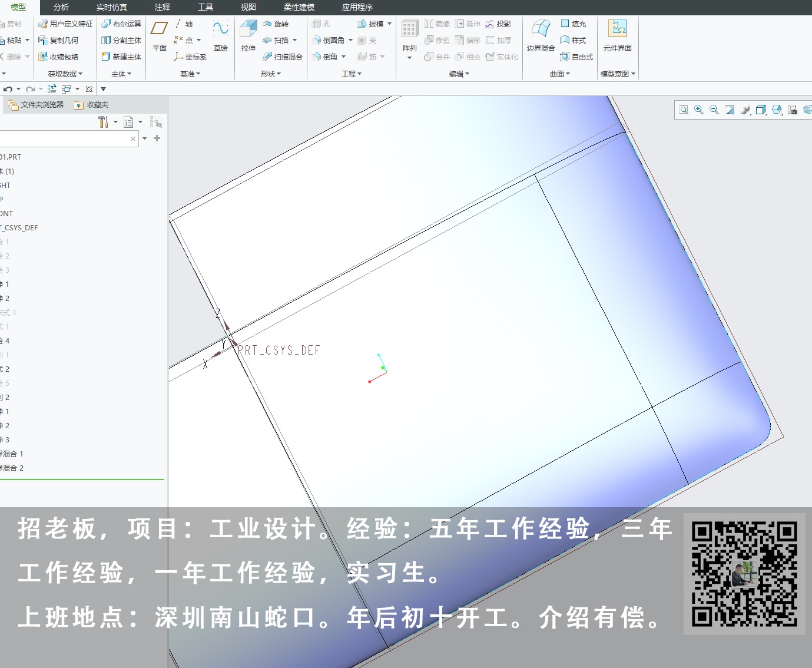Screen dimensions: 812x668
Task: Open the 收藏夹 tab
Action: (91, 105)
